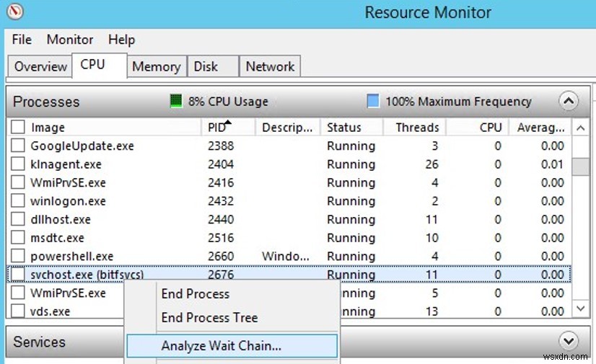Select the vds.exe process name
Image resolution: width=596 pixels, height=364 pixels.
(51, 311)
